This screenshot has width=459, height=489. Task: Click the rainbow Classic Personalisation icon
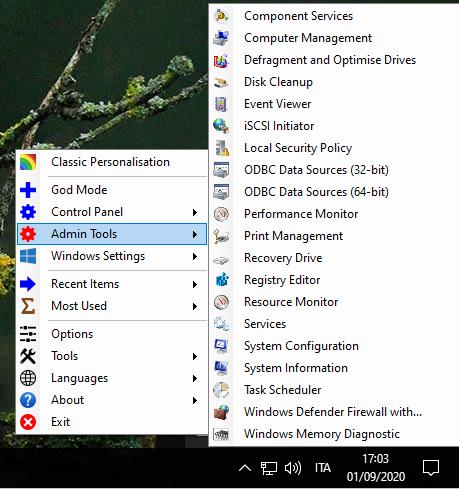click(x=28, y=162)
